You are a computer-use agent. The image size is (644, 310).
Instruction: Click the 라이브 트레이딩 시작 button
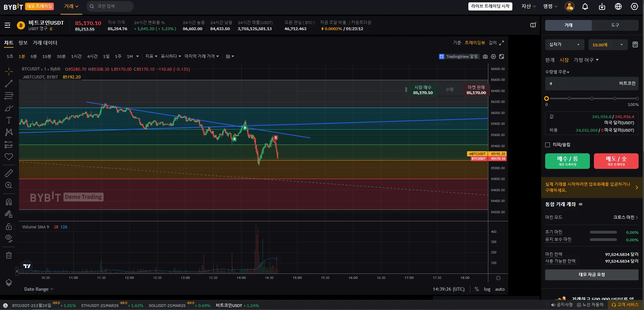point(490,6)
